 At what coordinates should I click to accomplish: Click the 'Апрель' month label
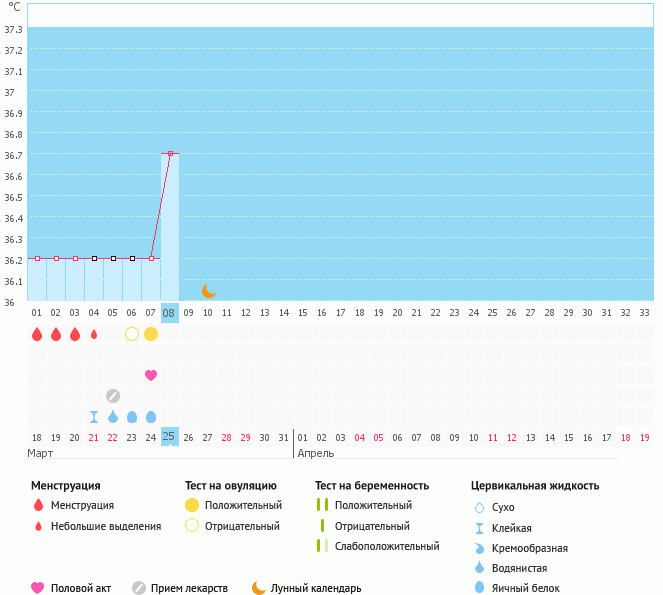tap(315, 453)
